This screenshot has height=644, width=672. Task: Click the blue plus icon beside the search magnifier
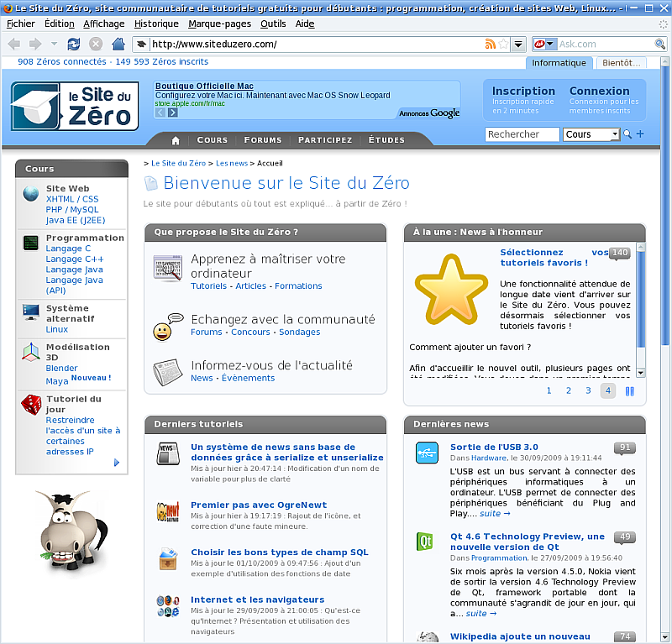click(640, 134)
